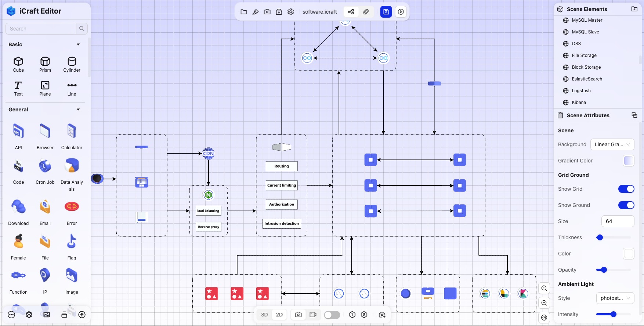Switch to 2D view
The height and width of the screenshot is (326, 644).
279,315
